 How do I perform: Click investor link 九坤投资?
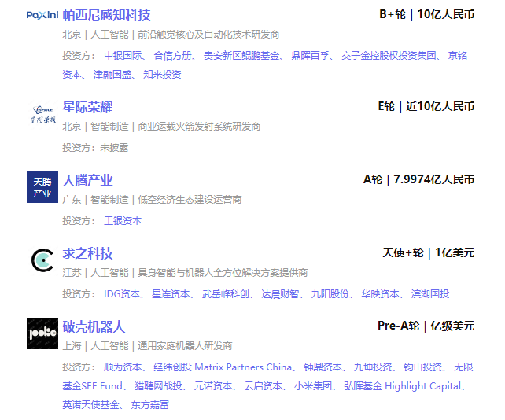tap(373, 367)
